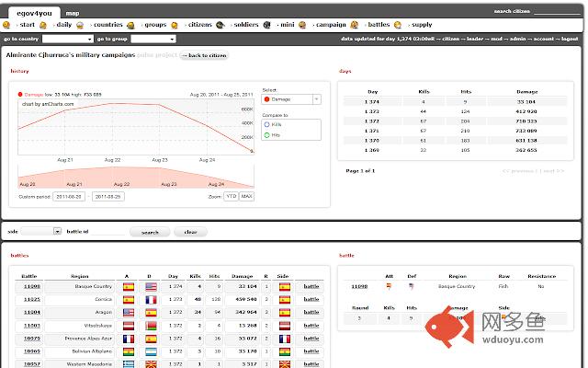The width and height of the screenshot is (588, 368).
Task: Click the MAX zoom button
Action: (x=246, y=196)
